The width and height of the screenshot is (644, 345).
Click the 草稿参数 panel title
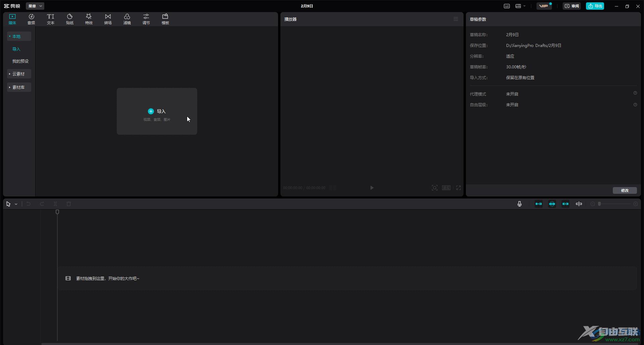(x=478, y=19)
